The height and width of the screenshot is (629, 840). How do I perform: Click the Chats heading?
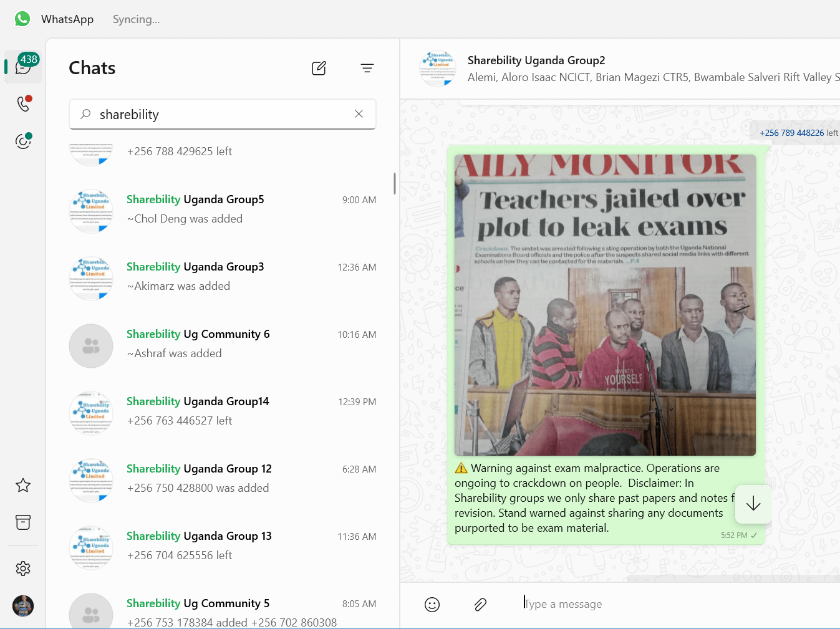pos(92,68)
